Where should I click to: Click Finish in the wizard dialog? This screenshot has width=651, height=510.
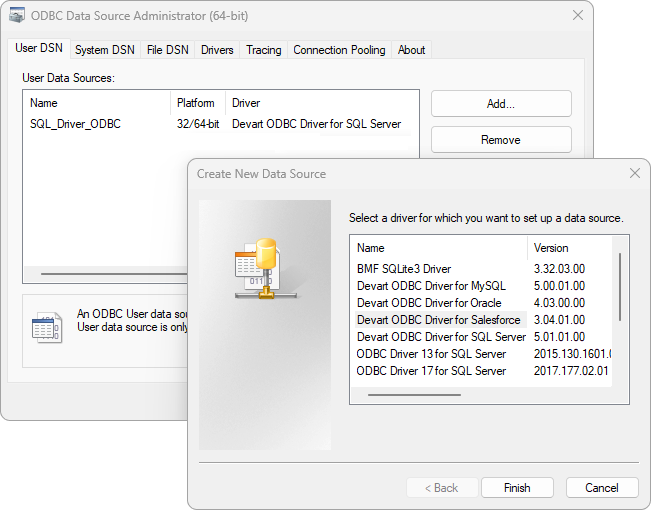[517, 488]
